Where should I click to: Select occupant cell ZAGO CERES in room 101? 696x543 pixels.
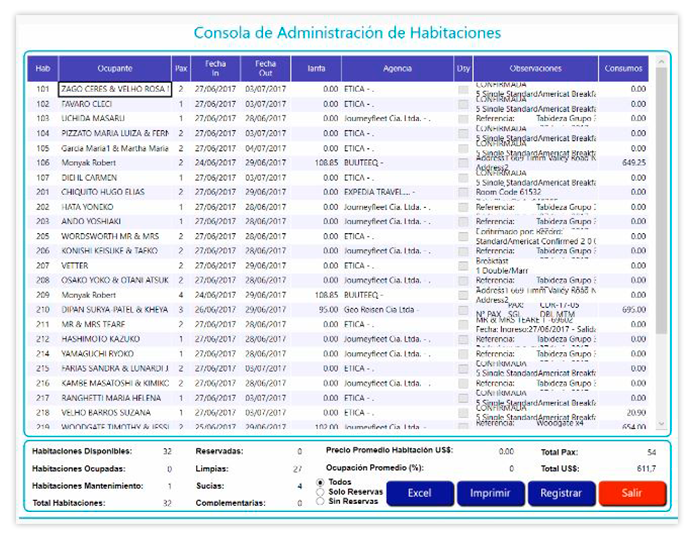(115, 89)
